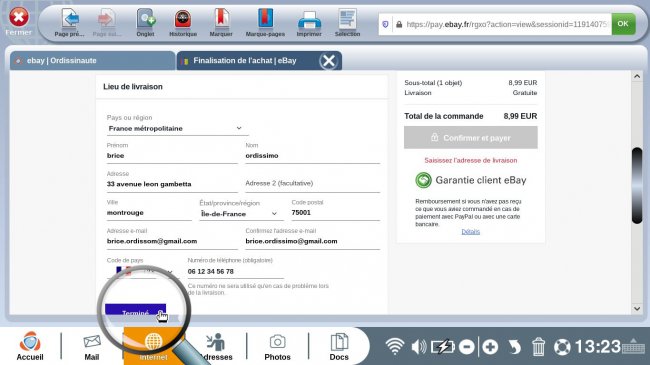Click the volume speaker icon
Image resolution: width=650 pixels, height=365 pixels.
419,347
